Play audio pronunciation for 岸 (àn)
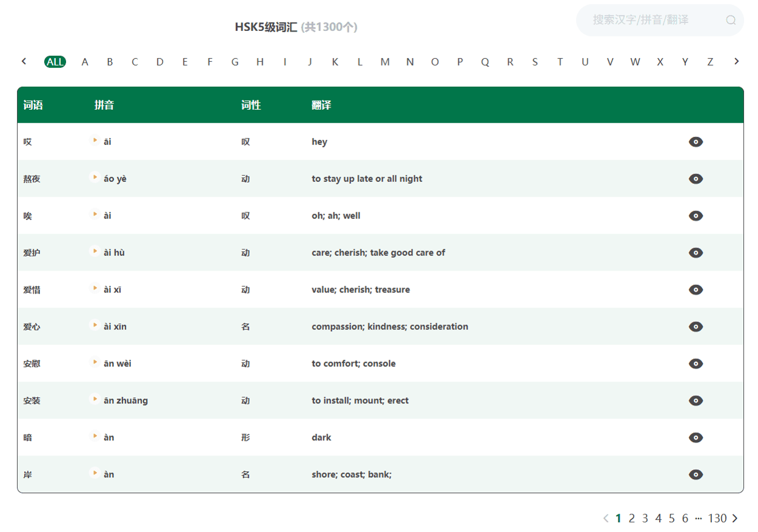This screenshot has height=532, width=758. [x=95, y=474]
